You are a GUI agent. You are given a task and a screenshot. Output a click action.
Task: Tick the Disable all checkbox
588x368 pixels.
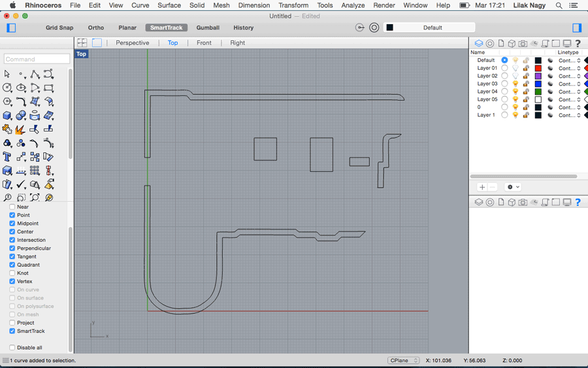(12, 347)
